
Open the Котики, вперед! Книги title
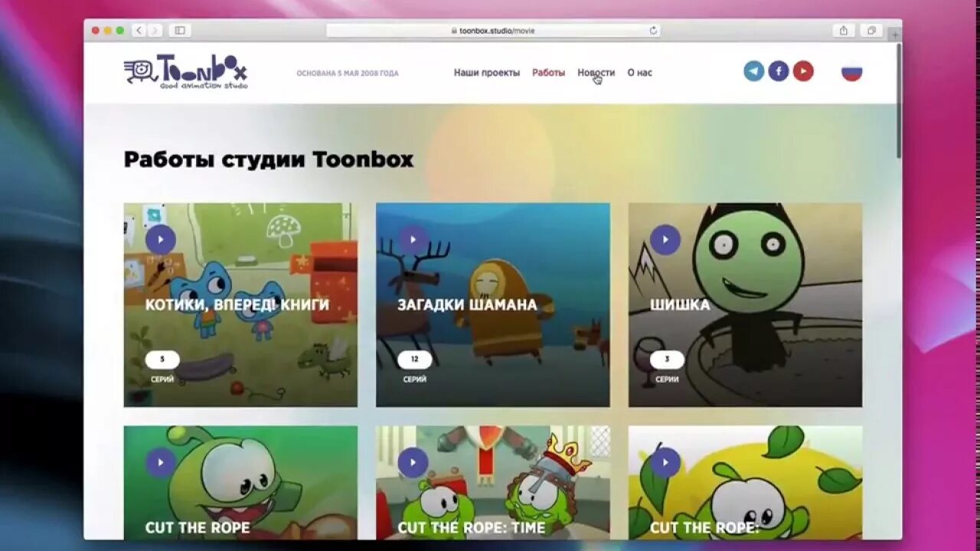[237, 305]
